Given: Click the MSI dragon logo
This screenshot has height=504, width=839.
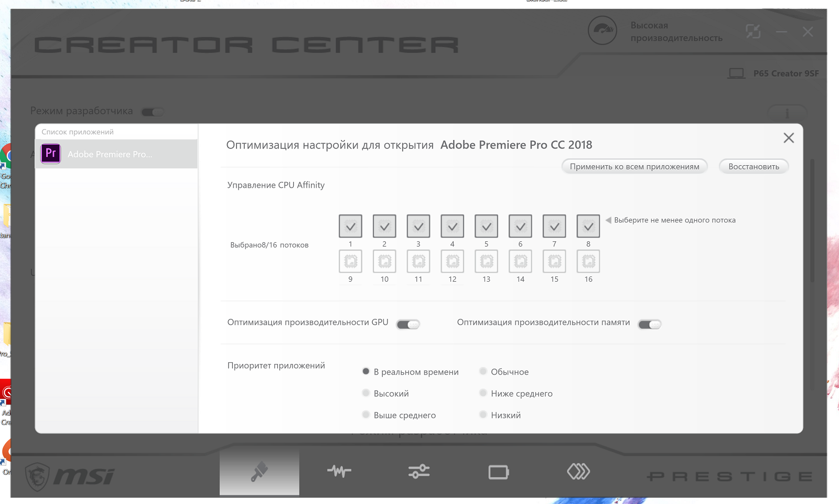Looking at the screenshot, I should click(38, 476).
